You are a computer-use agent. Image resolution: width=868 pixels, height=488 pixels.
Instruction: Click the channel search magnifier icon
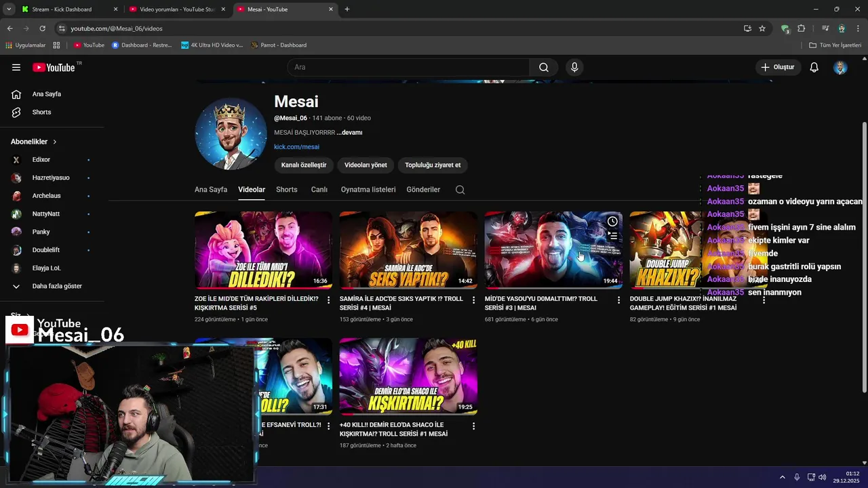click(x=460, y=190)
